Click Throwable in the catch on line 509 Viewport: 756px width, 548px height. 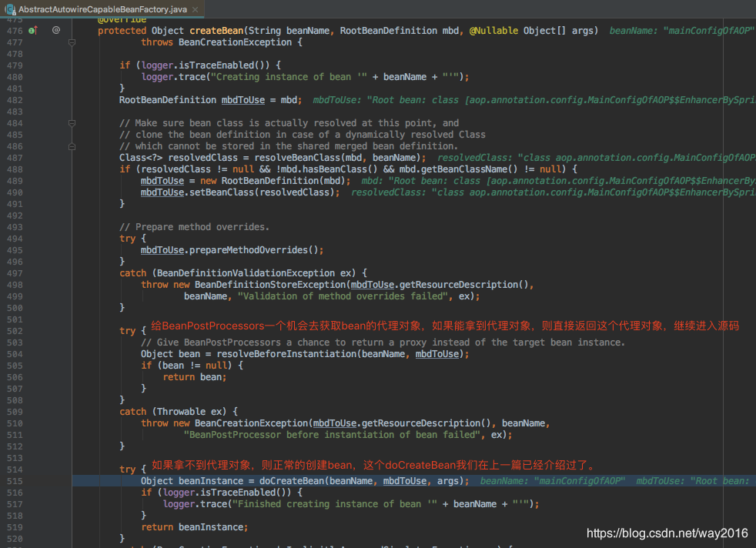pos(181,412)
